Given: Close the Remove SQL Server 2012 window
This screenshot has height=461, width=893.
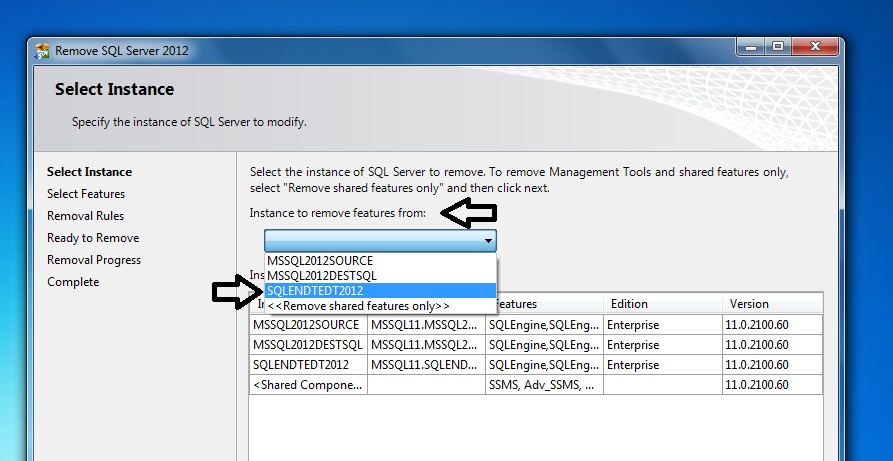Looking at the screenshot, I should [816, 47].
